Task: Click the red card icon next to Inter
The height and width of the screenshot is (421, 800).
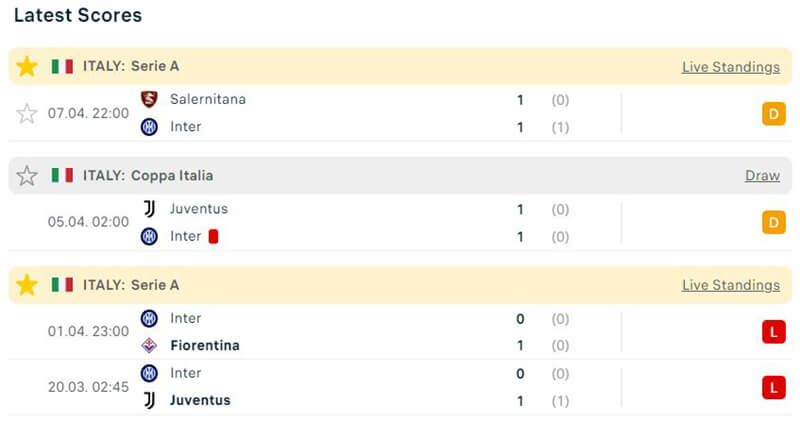Action: click(x=213, y=237)
